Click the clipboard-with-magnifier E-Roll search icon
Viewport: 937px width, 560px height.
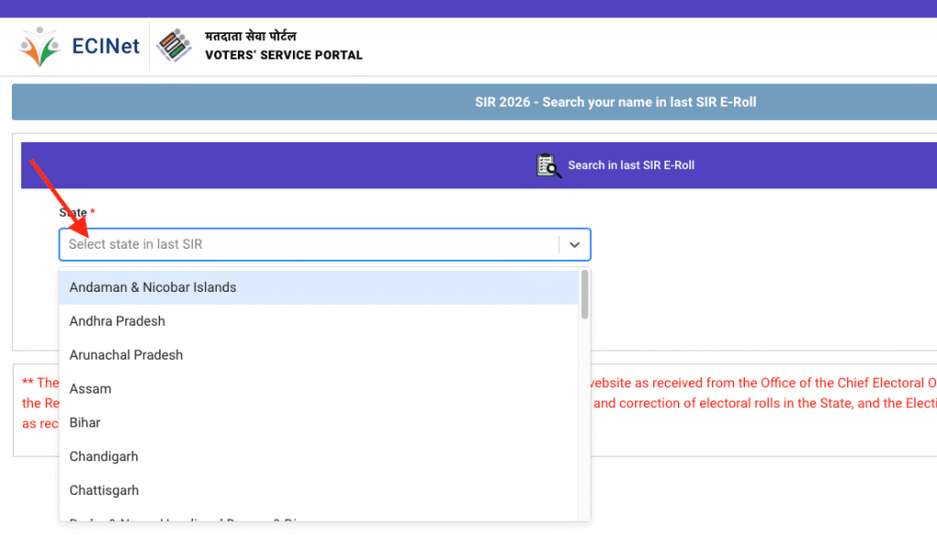point(547,165)
